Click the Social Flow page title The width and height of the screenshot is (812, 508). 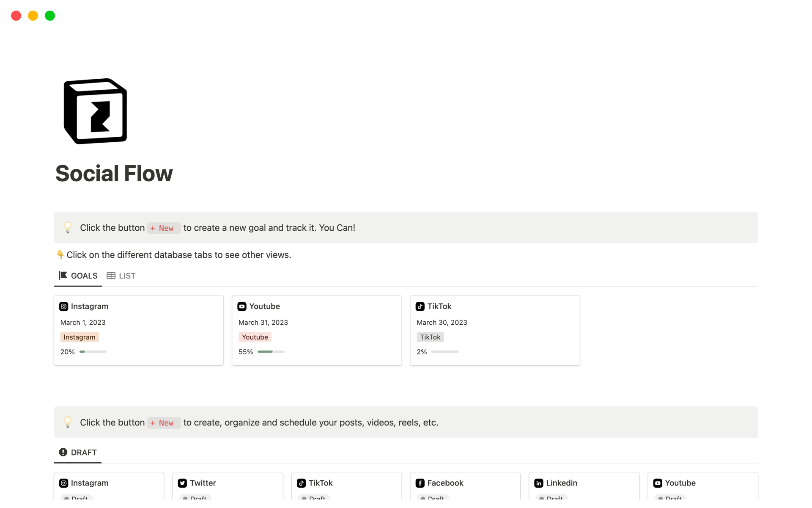pos(114,174)
